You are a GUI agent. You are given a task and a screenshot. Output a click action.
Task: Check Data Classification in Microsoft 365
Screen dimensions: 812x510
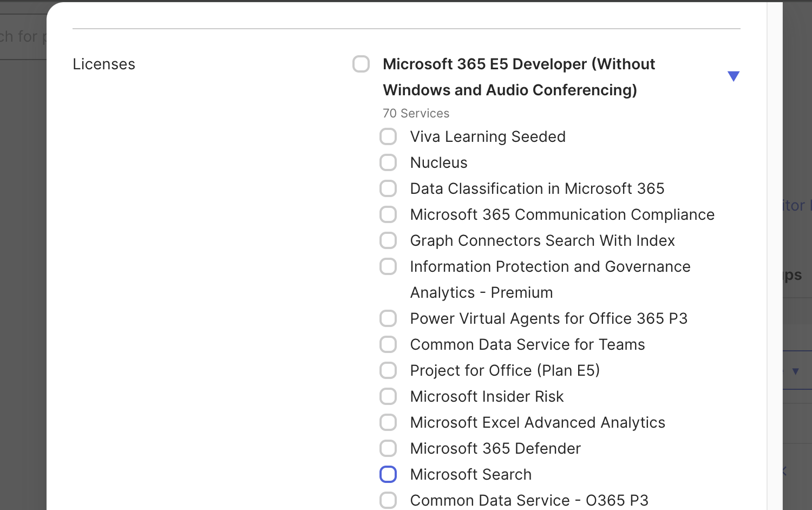(x=388, y=188)
